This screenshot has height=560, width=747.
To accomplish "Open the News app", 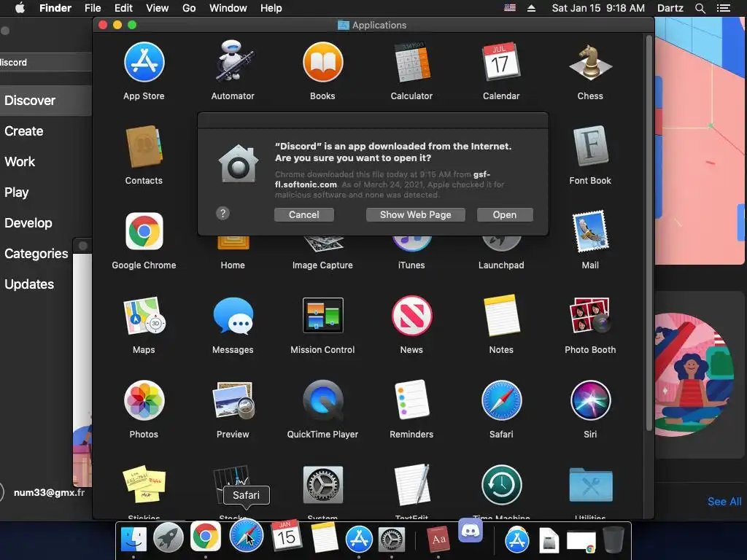I will tap(411, 316).
